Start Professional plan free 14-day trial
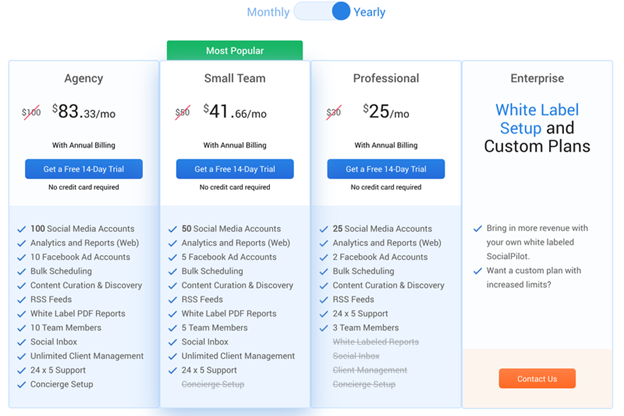This screenshot has height=416, width=624. click(x=386, y=169)
